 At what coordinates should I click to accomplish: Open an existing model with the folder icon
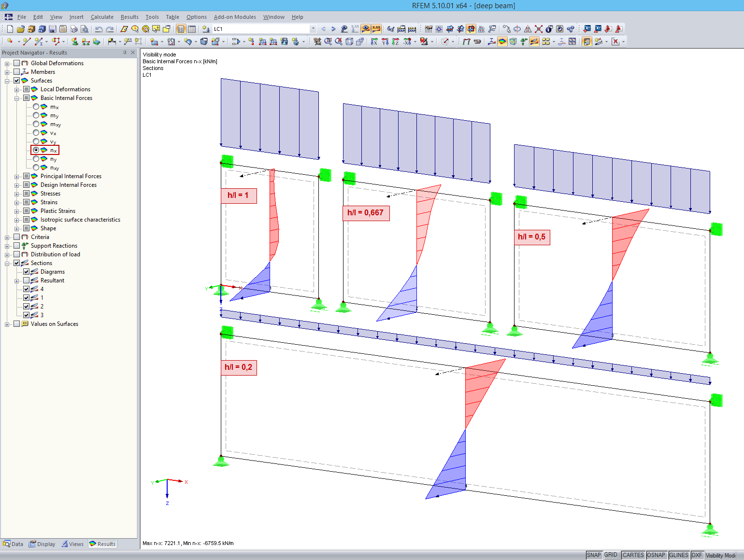[21, 29]
